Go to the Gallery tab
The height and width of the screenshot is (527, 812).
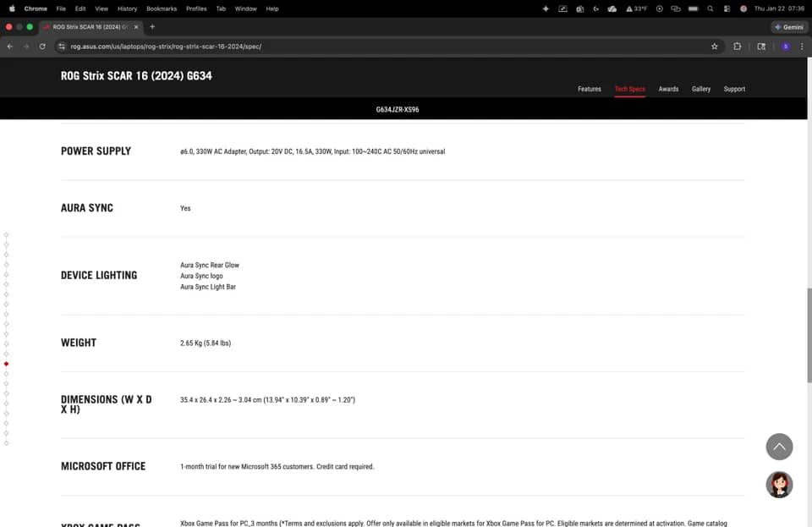coord(700,89)
